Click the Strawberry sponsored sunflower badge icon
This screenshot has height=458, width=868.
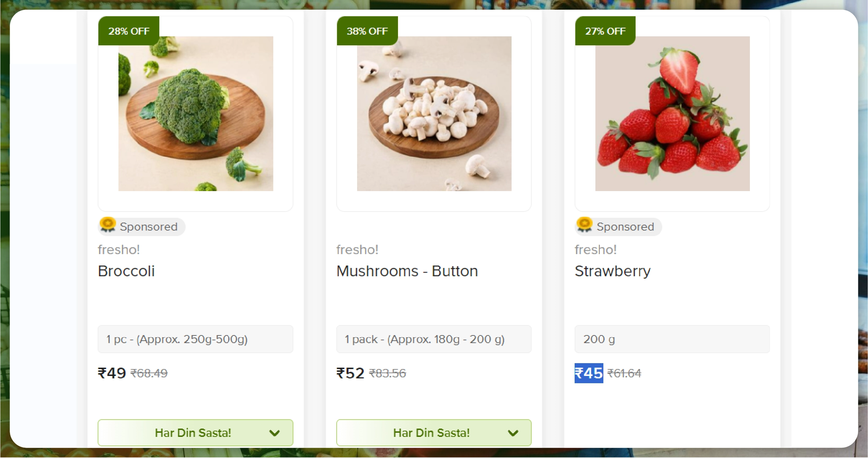coord(585,225)
